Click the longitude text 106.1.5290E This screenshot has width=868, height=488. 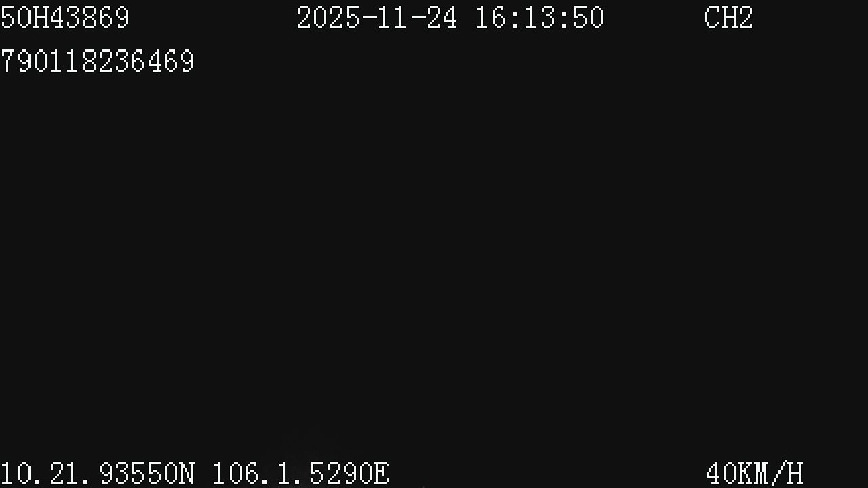point(301,473)
